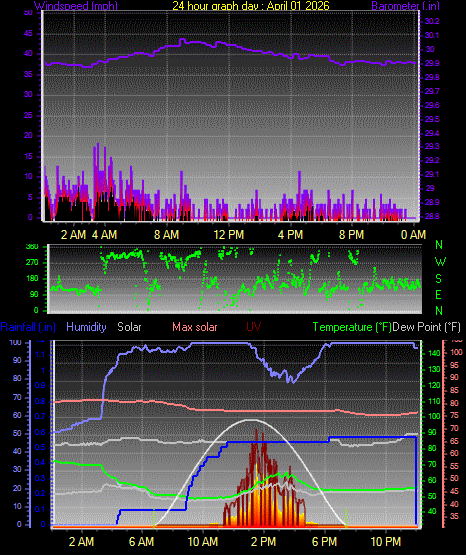Viewport: 466px width, 555px height.
Task: Click the 30 inch barometer axis value
Action: 430,49
